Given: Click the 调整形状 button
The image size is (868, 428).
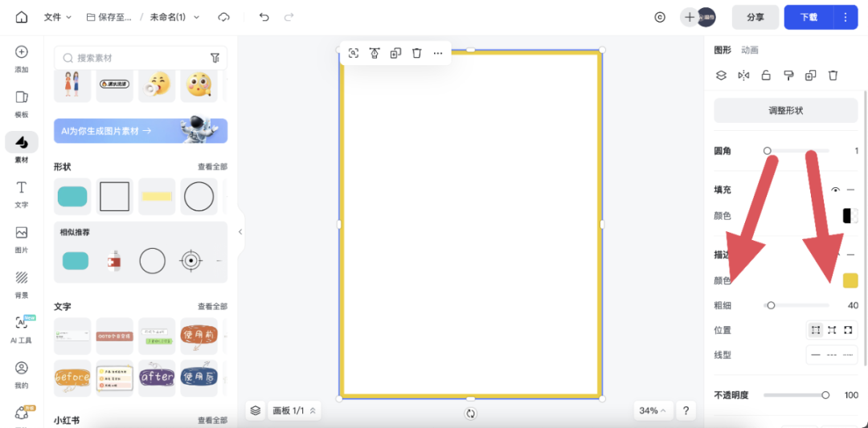Looking at the screenshot, I should 785,111.
